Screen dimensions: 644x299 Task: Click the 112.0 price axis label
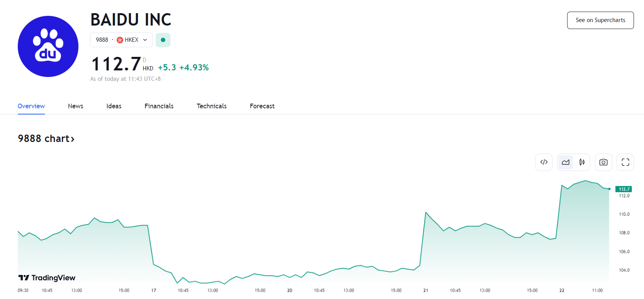624,196
